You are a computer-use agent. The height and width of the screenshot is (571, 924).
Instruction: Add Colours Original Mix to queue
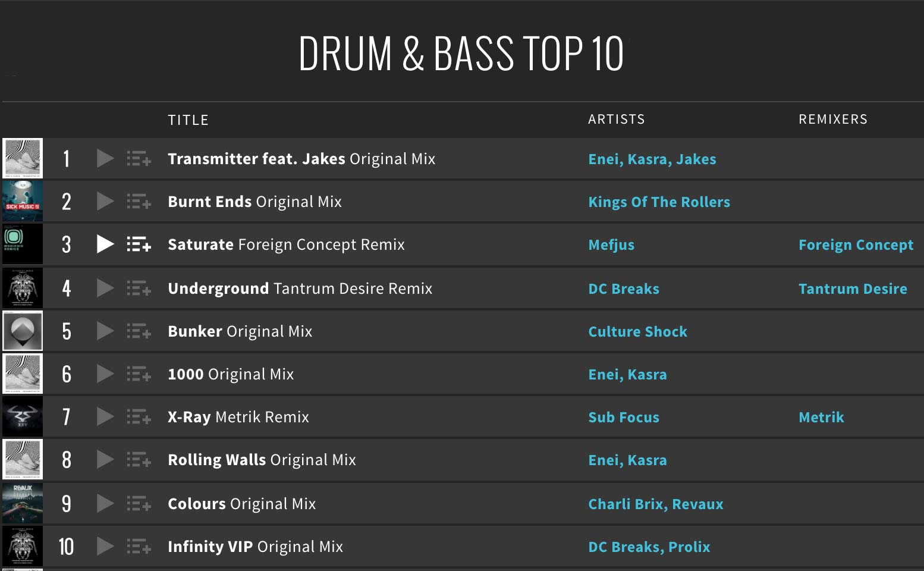point(139,503)
